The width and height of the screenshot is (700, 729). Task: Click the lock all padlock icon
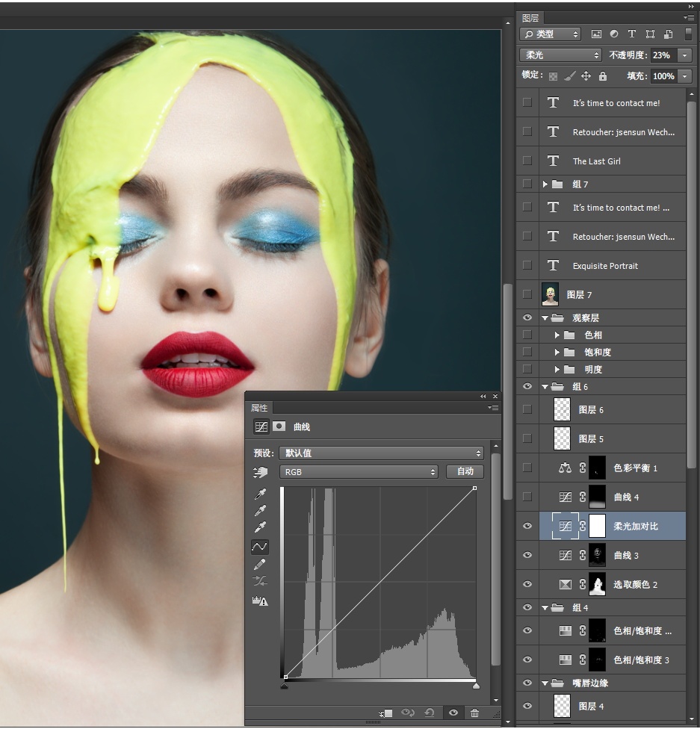[603, 76]
